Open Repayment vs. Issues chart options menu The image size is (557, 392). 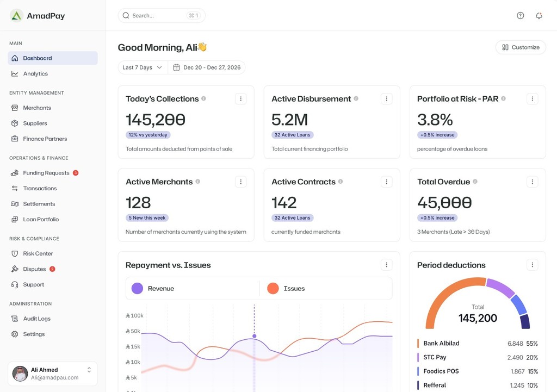(x=386, y=265)
